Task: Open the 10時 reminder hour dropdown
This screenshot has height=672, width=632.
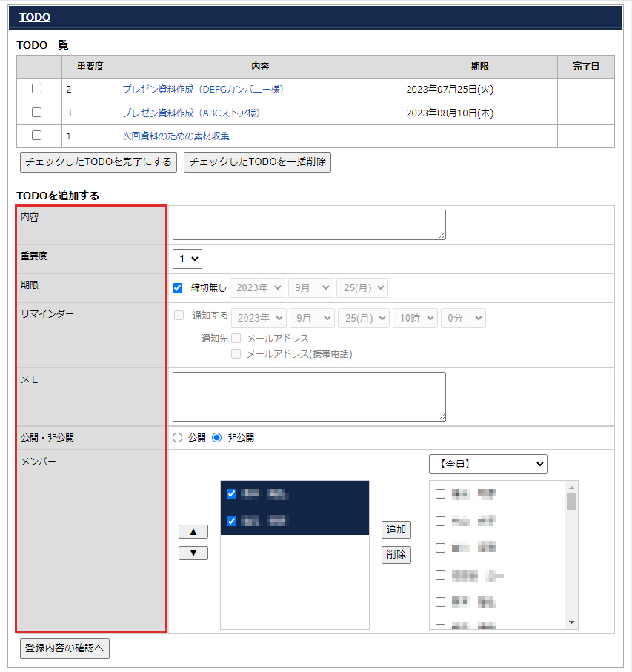Action: pos(415,318)
